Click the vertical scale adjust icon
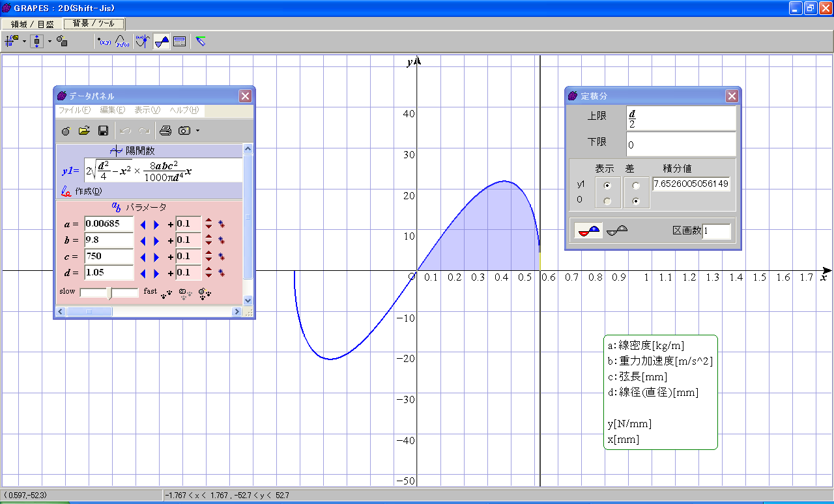This screenshot has width=834, height=504. tap(36, 41)
